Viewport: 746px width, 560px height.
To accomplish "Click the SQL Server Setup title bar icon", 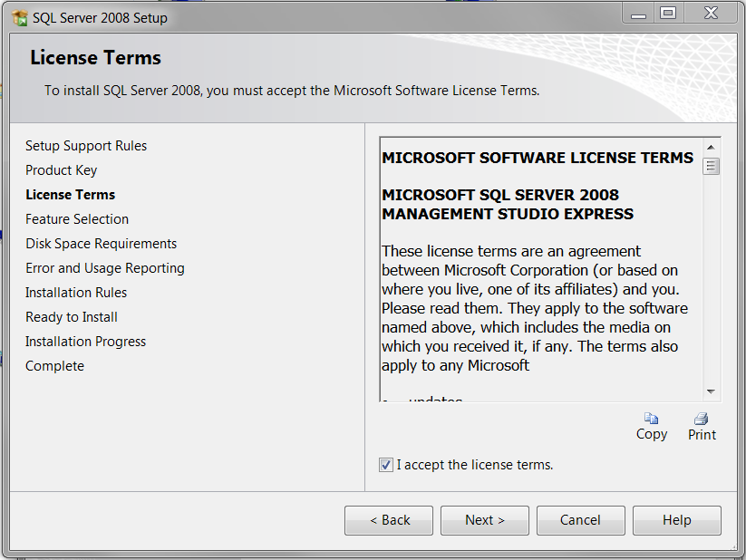I will pyautogui.click(x=19, y=17).
